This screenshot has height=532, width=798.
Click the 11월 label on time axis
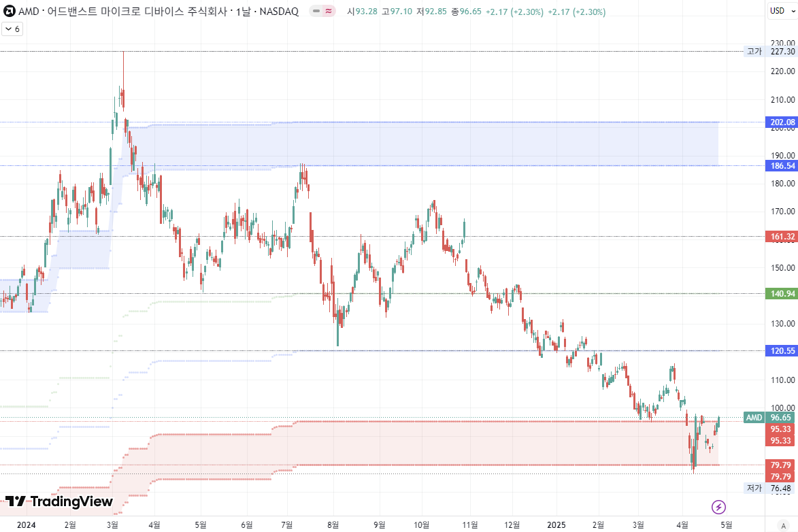(469, 525)
